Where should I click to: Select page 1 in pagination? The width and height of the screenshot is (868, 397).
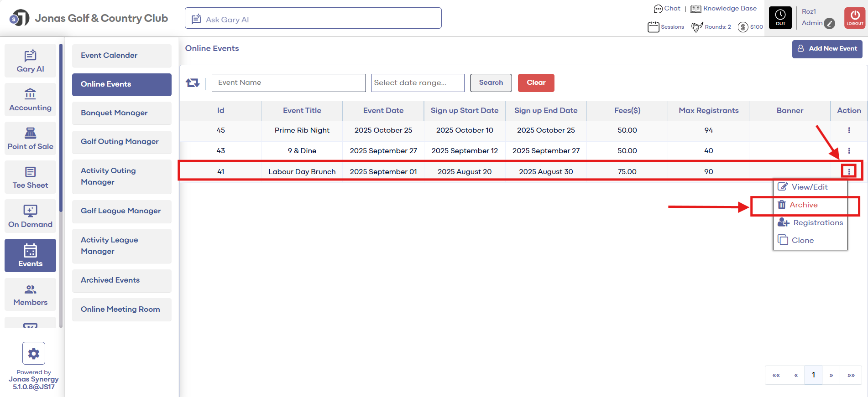coord(813,375)
